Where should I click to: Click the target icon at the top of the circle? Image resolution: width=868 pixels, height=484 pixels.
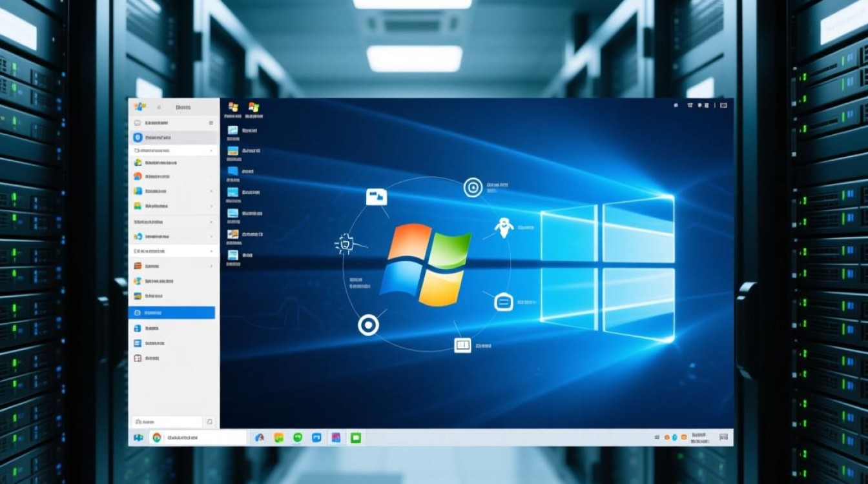[x=473, y=188]
